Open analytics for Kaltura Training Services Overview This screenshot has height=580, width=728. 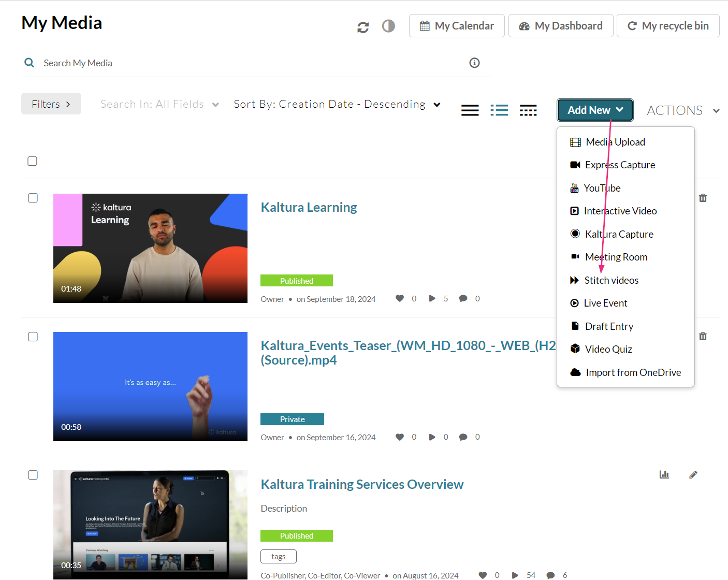(x=664, y=474)
